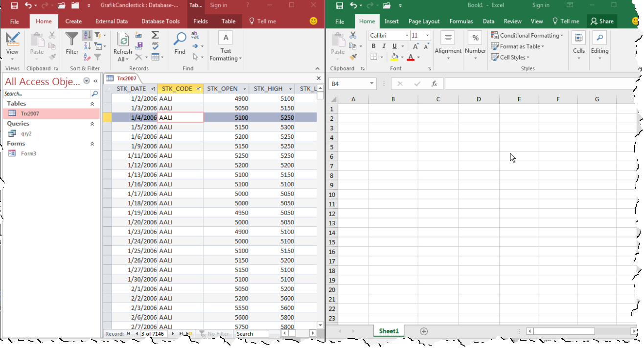Click the Text Formatting icon
644x348 pixels.
pos(225,38)
